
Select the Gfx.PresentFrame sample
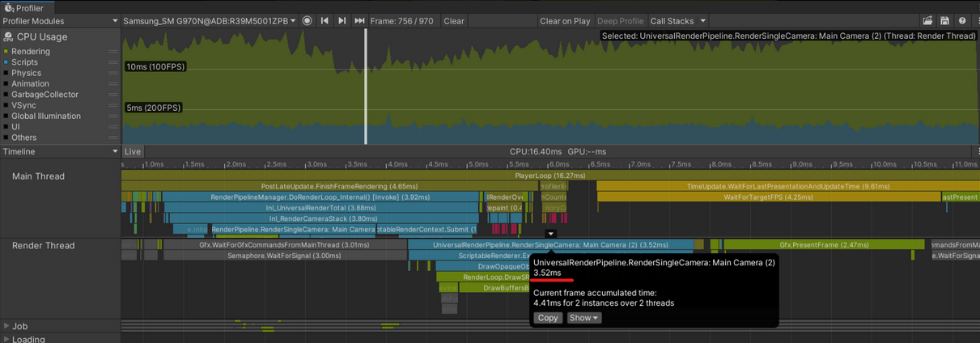click(x=824, y=244)
